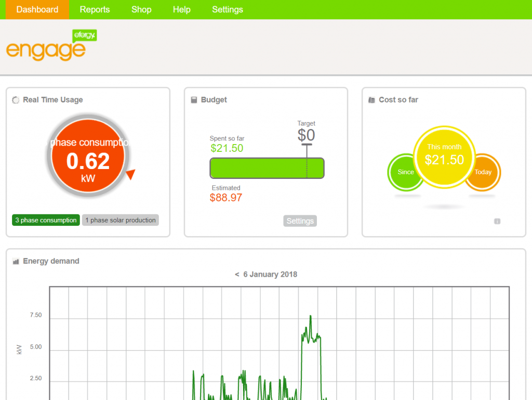This screenshot has width=532, height=400.
Task: Click the Target $0 value
Action: [306, 135]
